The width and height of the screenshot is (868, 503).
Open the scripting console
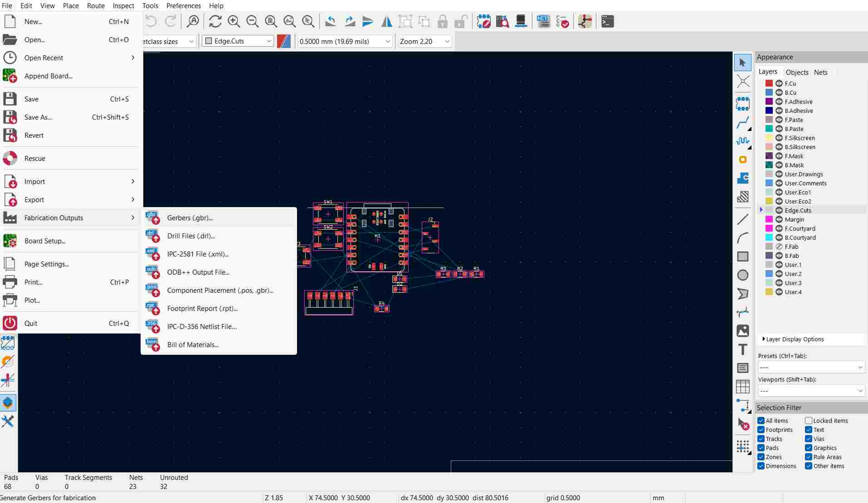(x=608, y=21)
